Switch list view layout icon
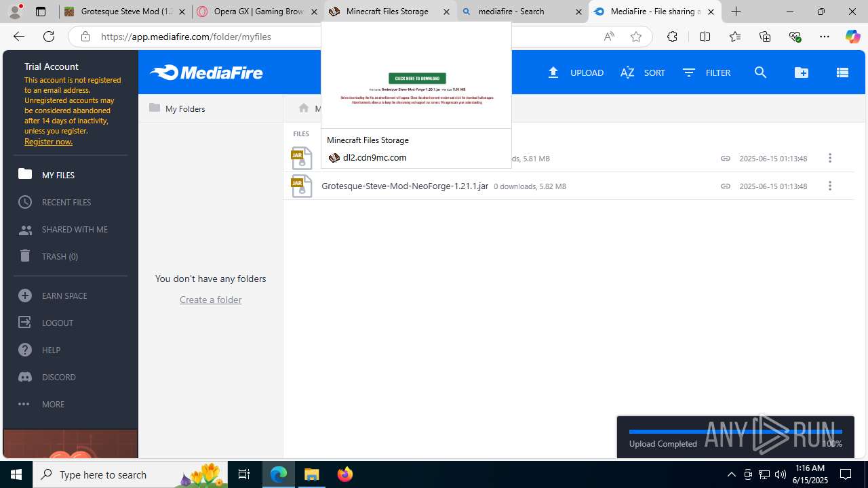Screen dimensions: 868x488 (x=842, y=73)
